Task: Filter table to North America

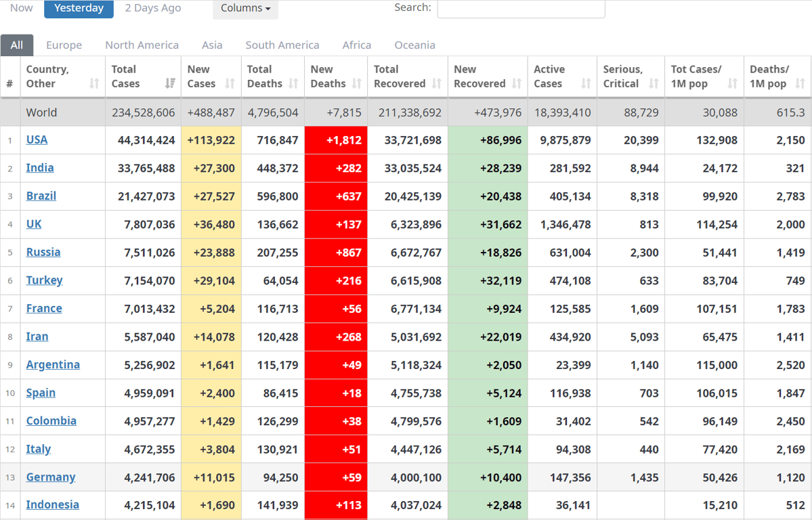Action: point(142,45)
